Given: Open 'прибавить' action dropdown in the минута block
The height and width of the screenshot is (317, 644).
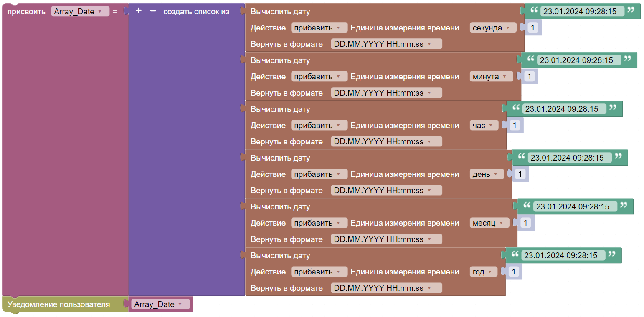Looking at the screenshot, I should tap(319, 77).
